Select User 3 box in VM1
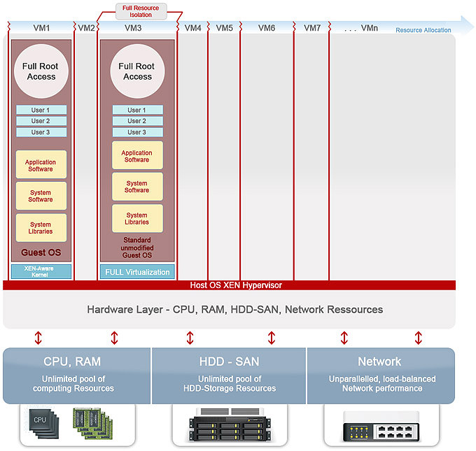This screenshot has width=476, height=451. pos(41,132)
